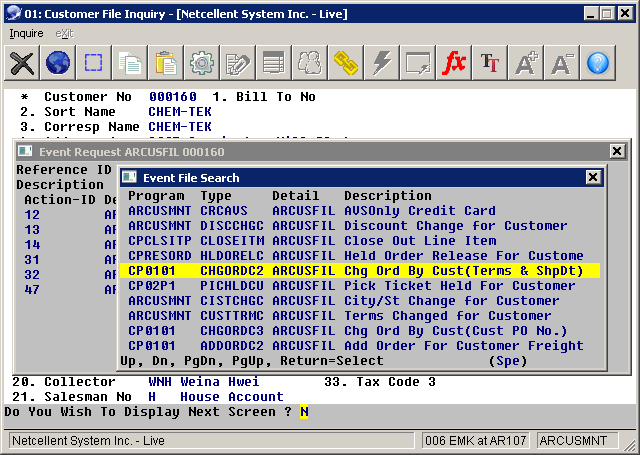Increase font size with A+ icon

[x=526, y=64]
